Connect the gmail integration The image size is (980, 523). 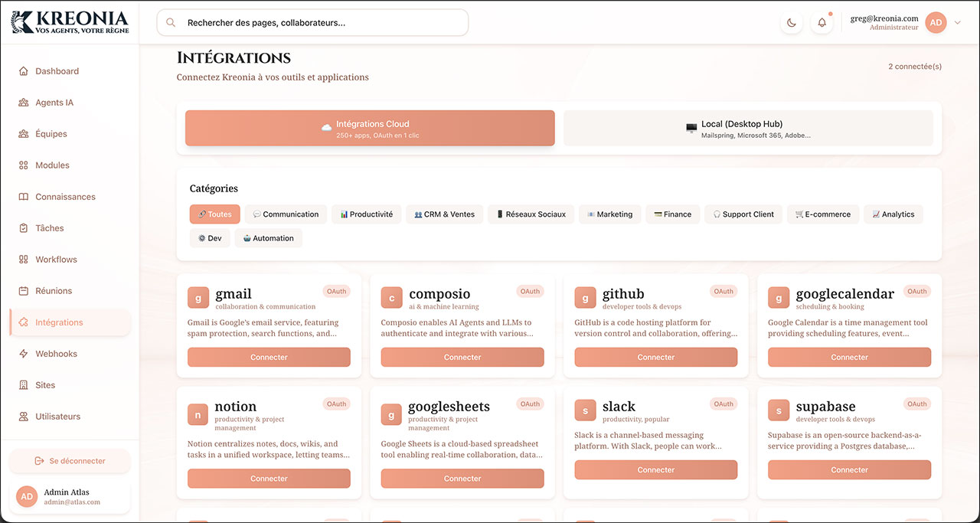[x=269, y=357]
